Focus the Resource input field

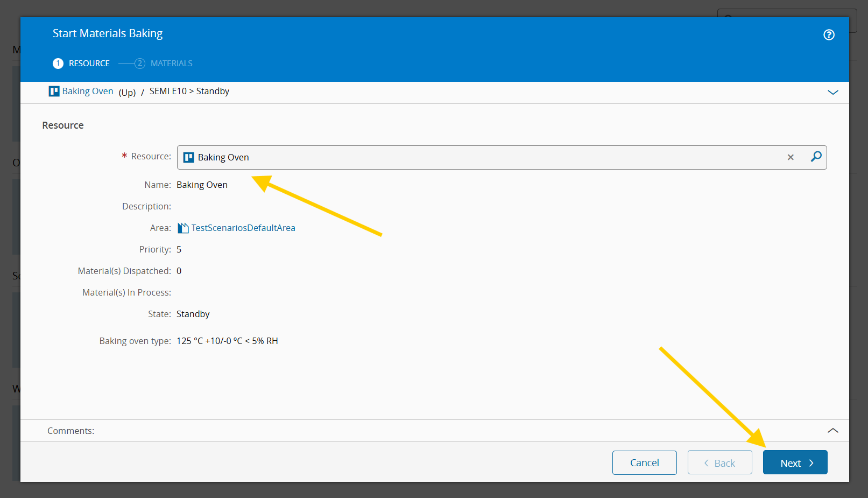point(484,157)
